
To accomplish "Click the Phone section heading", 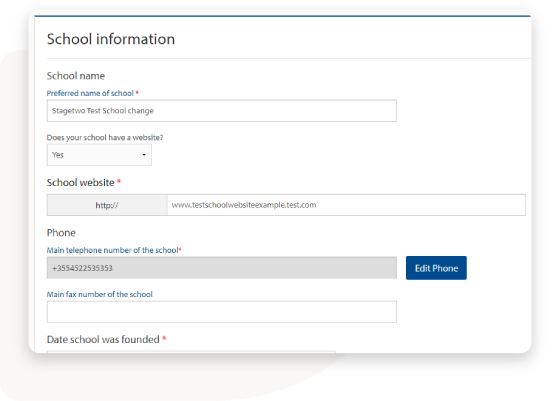I will pyautogui.click(x=61, y=233).
